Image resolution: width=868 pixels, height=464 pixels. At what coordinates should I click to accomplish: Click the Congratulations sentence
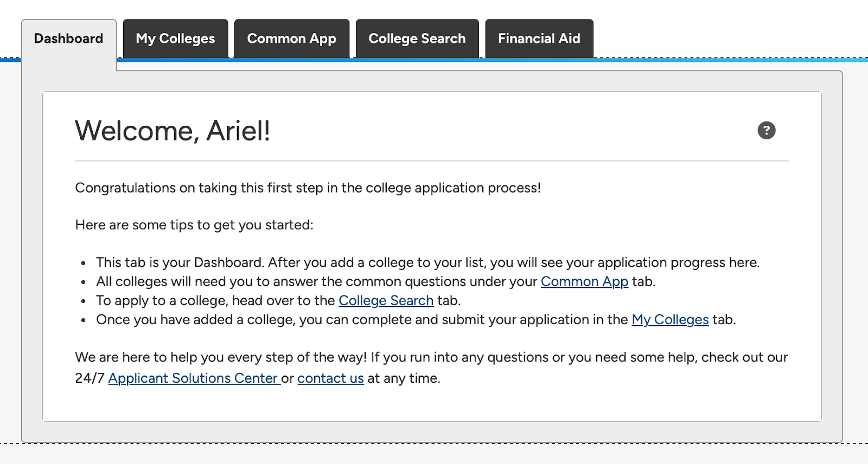(308, 188)
